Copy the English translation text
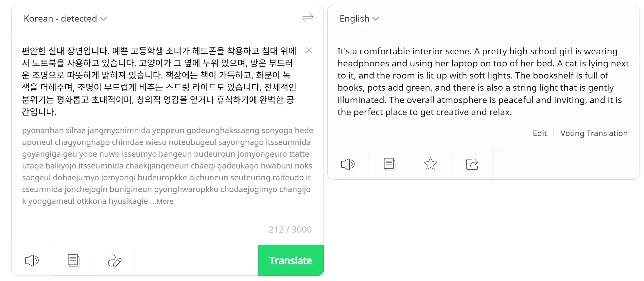644x281 pixels. (x=389, y=164)
